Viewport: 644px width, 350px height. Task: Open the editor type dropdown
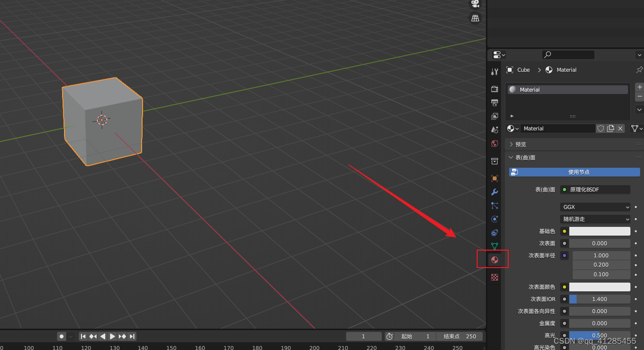tap(499, 55)
